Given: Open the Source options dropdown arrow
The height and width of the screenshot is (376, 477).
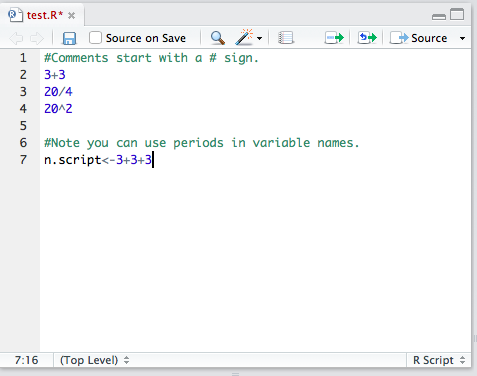Looking at the screenshot, I should (462, 38).
